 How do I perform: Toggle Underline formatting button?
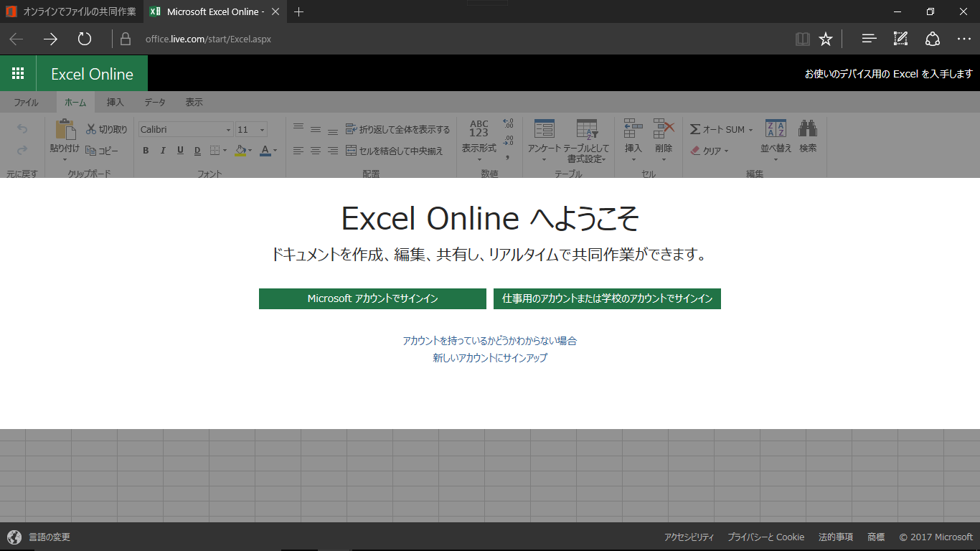(x=180, y=151)
